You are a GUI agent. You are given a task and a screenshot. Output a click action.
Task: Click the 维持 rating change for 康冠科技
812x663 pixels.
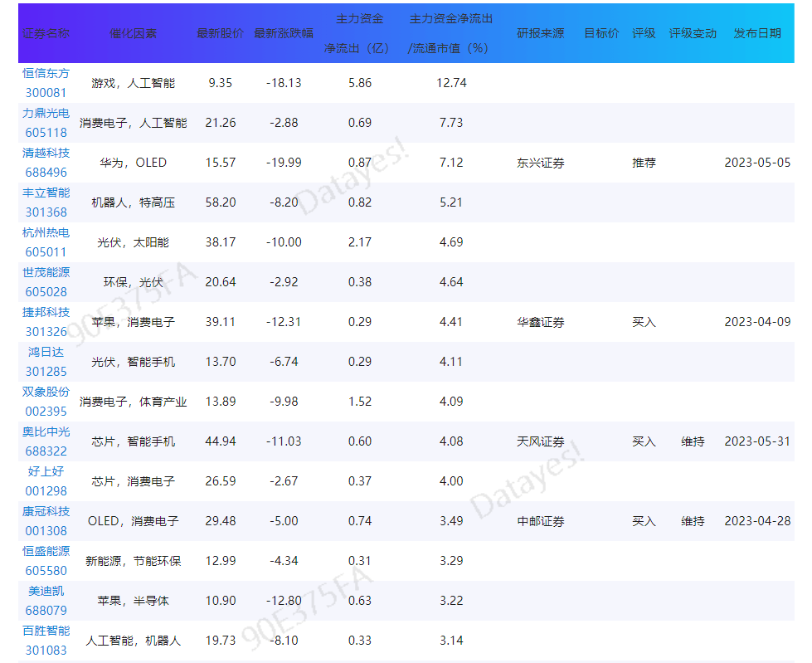[693, 522]
